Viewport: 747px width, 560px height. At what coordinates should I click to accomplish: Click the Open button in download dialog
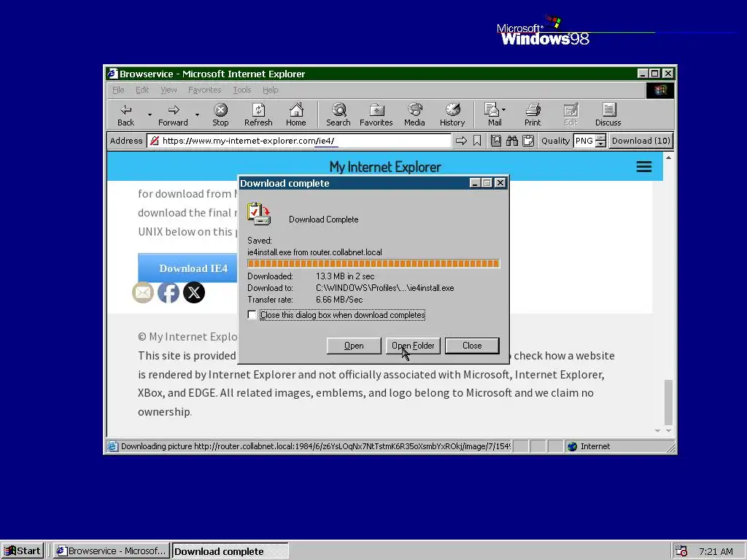(x=354, y=346)
